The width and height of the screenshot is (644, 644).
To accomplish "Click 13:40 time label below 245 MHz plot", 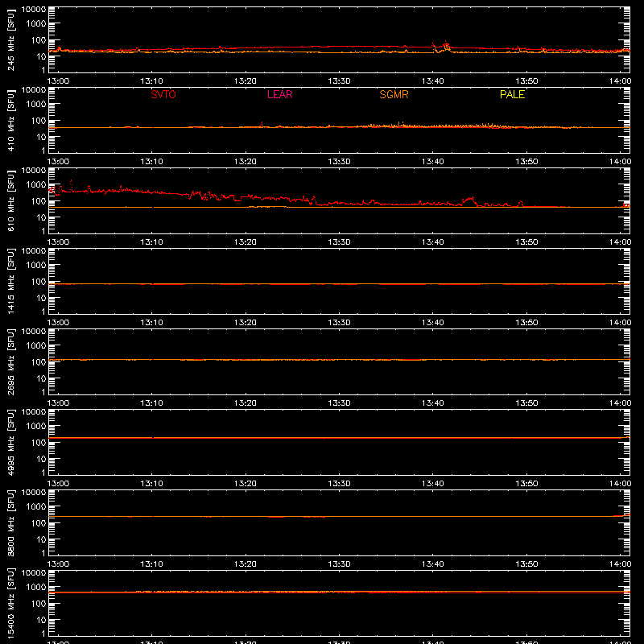I will click(x=433, y=81).
